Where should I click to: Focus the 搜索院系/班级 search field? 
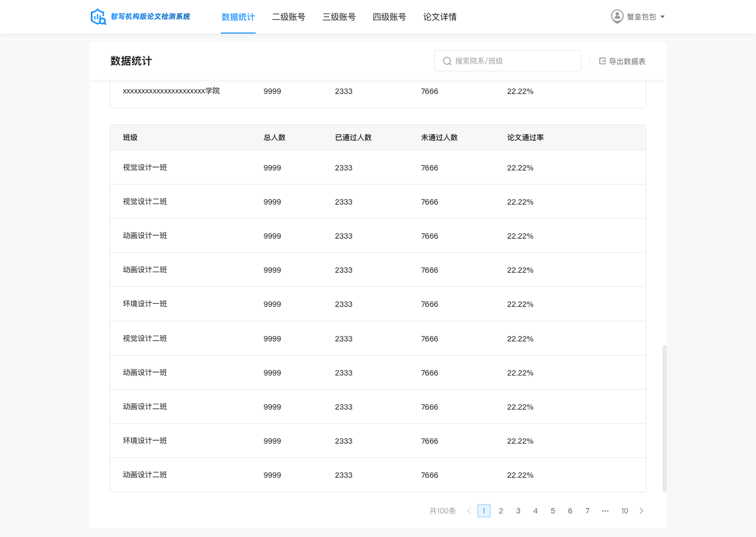[x=508, y=61]
